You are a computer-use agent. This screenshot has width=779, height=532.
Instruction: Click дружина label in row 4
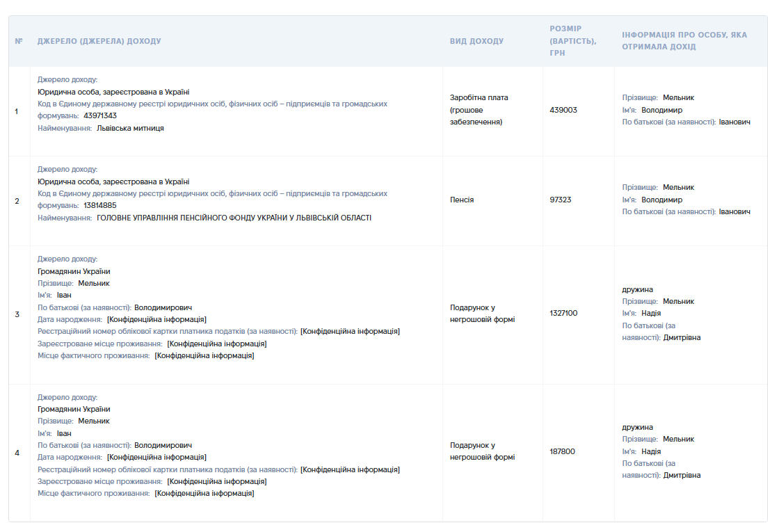637,427
